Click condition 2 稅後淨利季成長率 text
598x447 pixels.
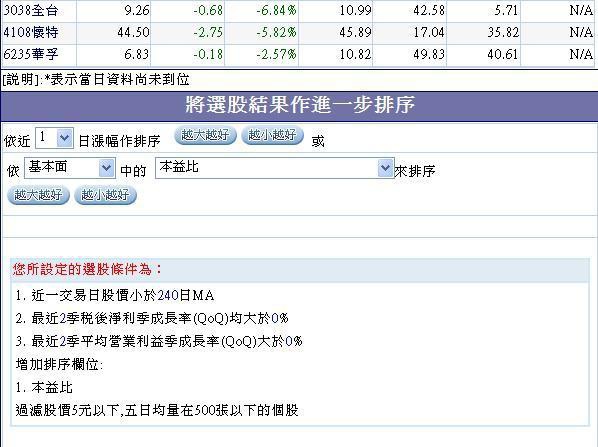click(x=152, y=318)
